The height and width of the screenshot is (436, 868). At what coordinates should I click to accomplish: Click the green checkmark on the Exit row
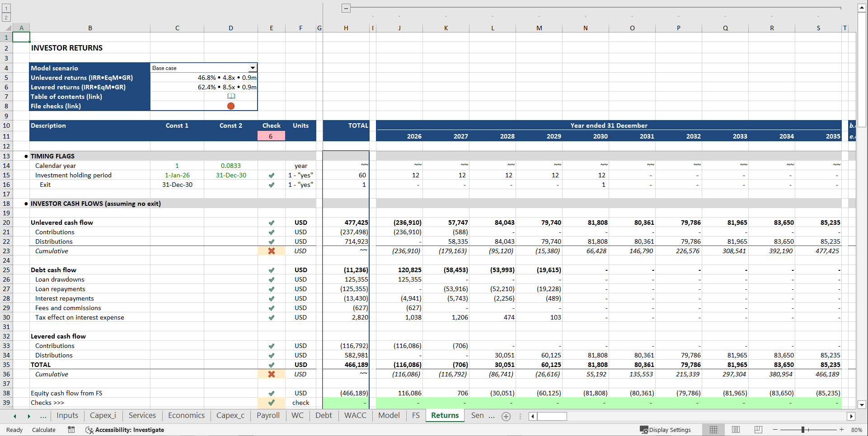click(x=271, y=185)
